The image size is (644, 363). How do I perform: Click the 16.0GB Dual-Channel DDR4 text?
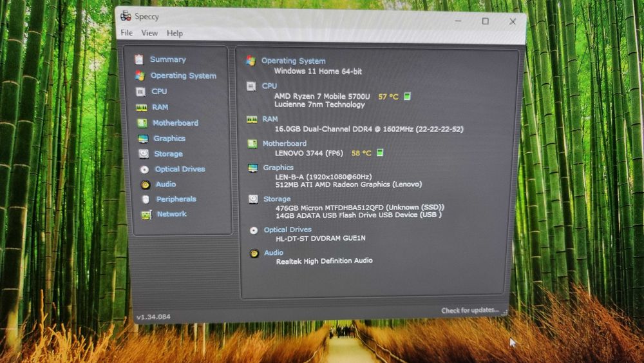point(369,129)
